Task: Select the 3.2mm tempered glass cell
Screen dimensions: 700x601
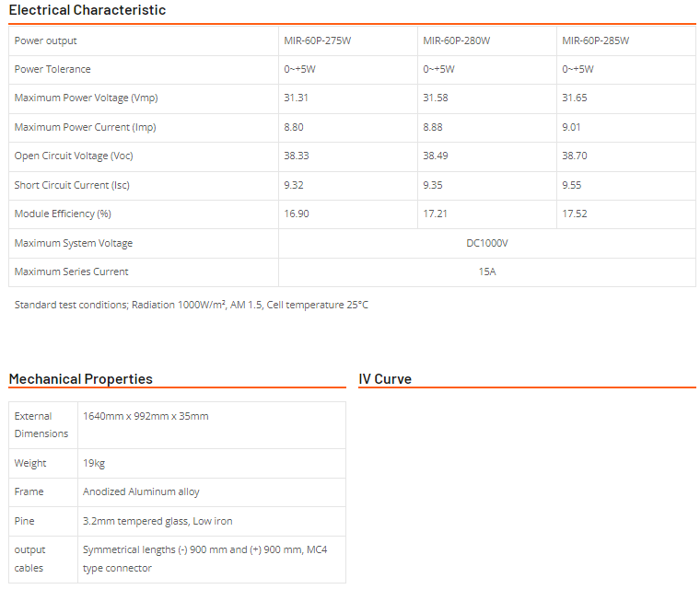Action: pos(157,521)
